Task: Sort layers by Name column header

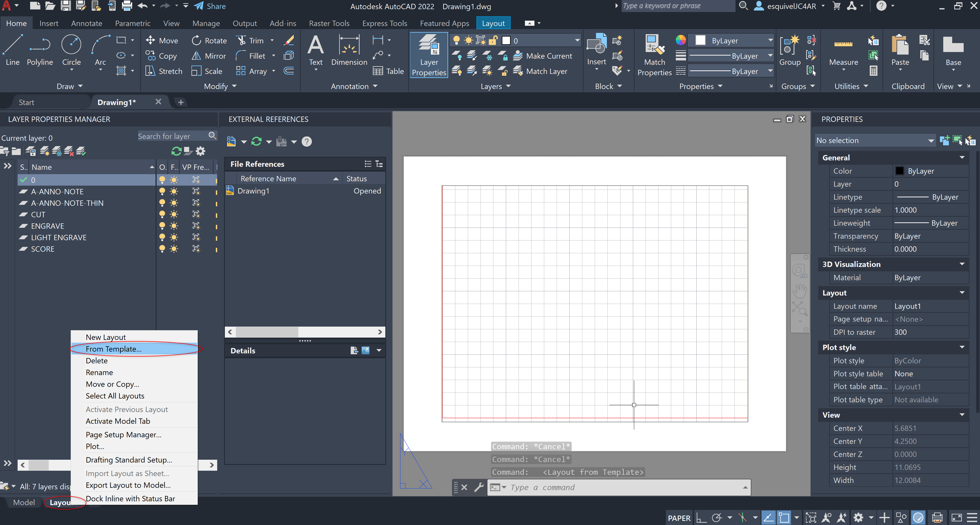Action: tap(92, 167)
